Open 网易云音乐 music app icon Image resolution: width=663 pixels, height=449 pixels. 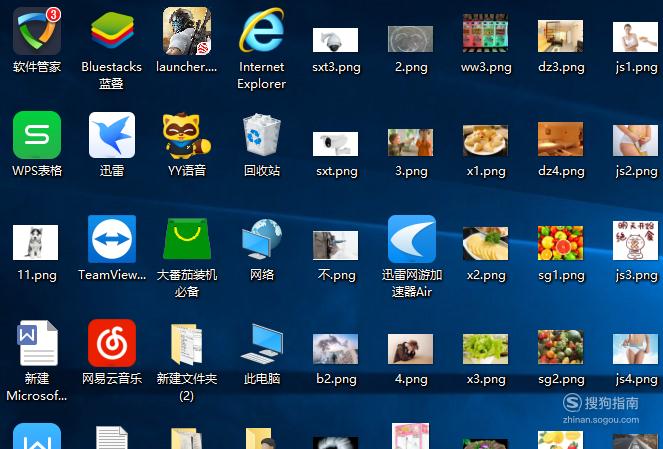pos(112,343)
